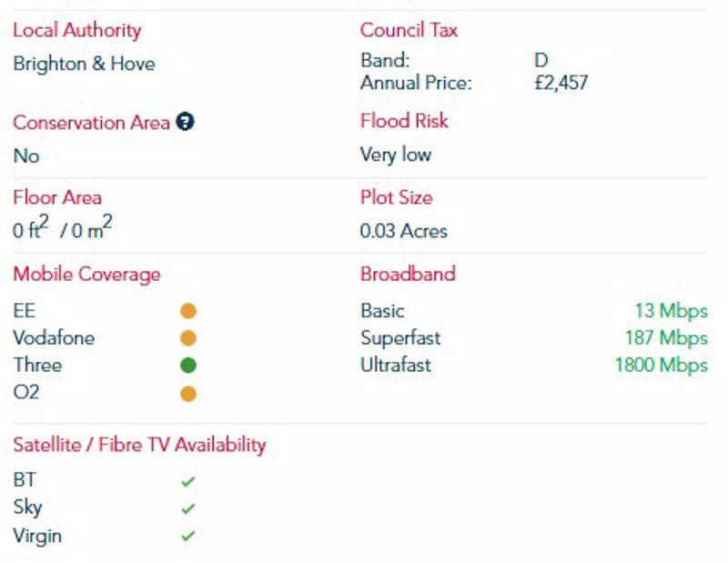Click the Conservation Area help question-mark icon

coord(185,122)
